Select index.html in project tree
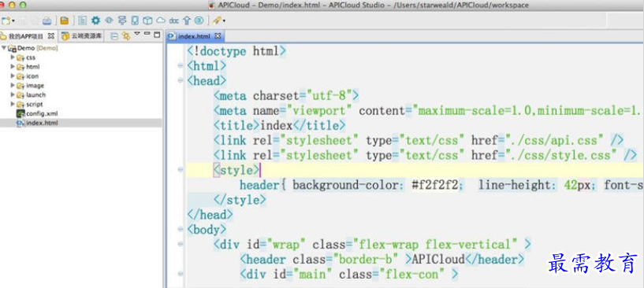The width and height of the screenshot is (644, 288). tap(42, 123)
